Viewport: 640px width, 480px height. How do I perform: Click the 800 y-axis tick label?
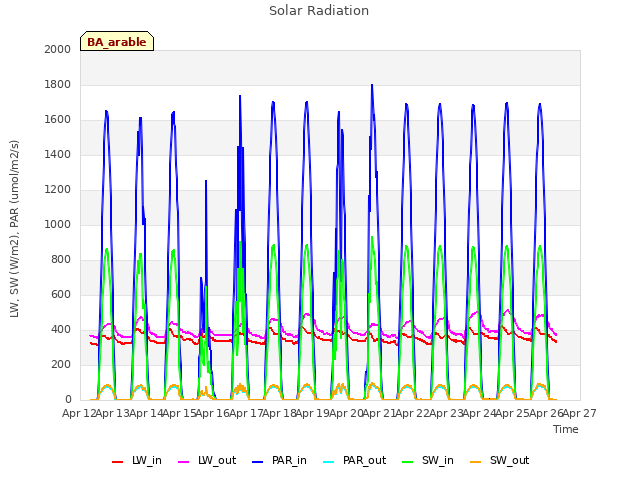(61, 260)
